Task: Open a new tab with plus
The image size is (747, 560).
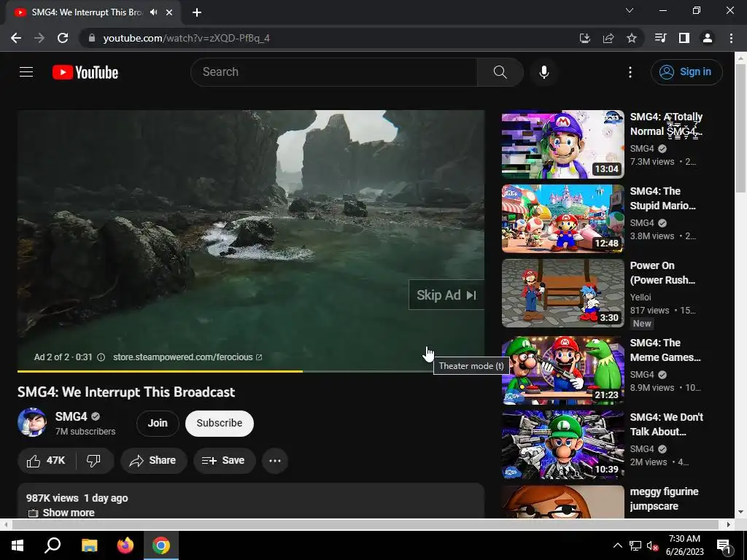Action: point(197,12)
